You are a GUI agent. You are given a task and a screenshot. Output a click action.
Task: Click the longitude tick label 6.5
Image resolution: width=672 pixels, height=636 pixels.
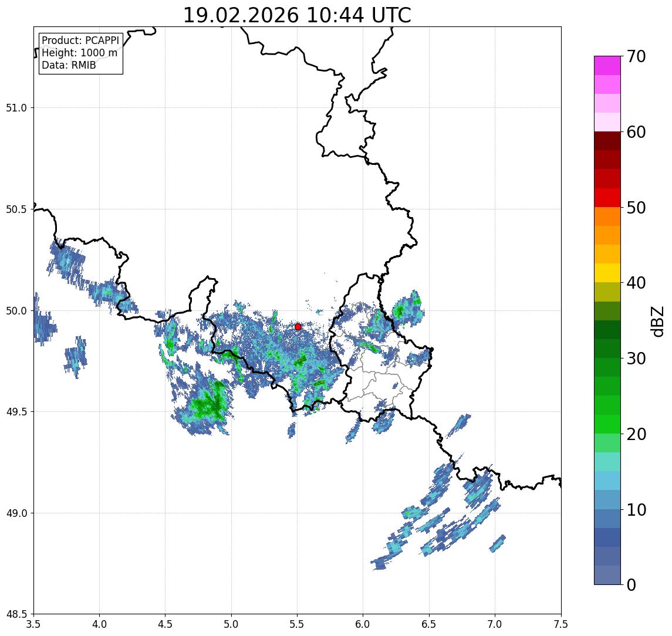(x=429, y=624)
